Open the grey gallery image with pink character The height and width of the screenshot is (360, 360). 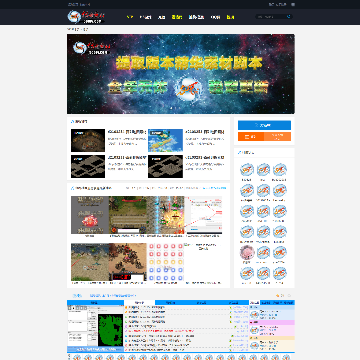coord(90,215)
